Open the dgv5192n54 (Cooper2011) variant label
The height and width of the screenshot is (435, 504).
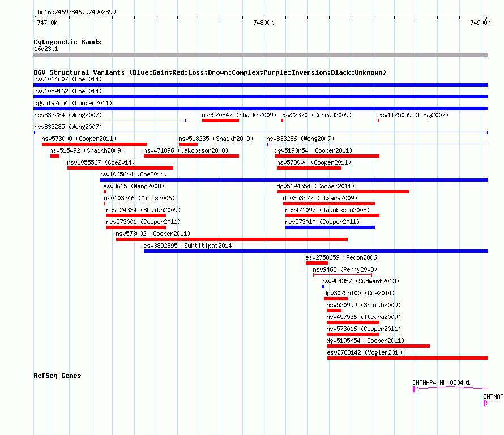tap(73, 103)
